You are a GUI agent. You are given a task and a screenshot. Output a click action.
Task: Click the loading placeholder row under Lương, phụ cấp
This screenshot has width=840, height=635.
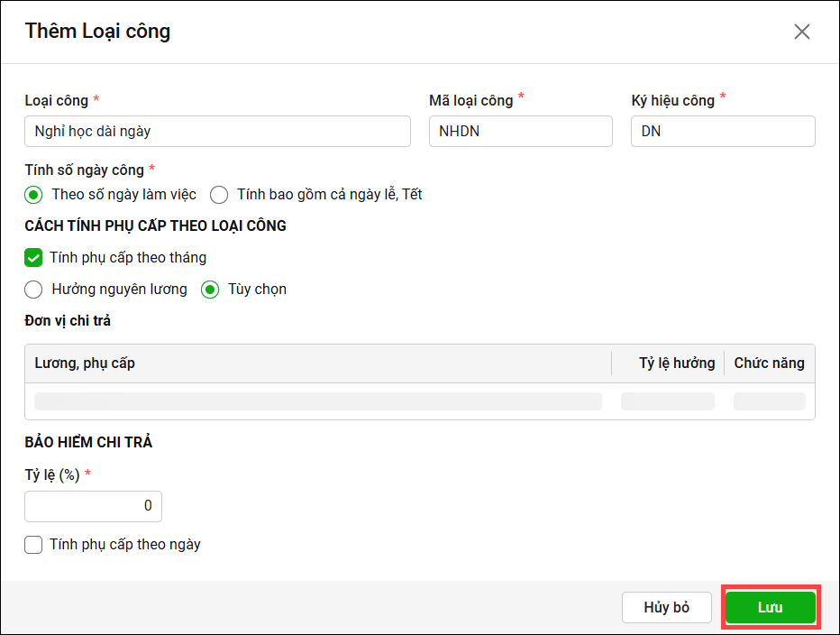[x=318, y=401]
